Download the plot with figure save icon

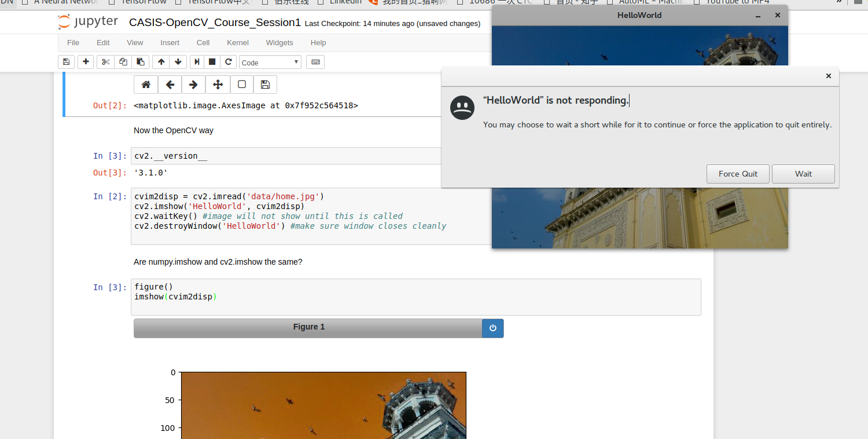click(x=265, y=85)
